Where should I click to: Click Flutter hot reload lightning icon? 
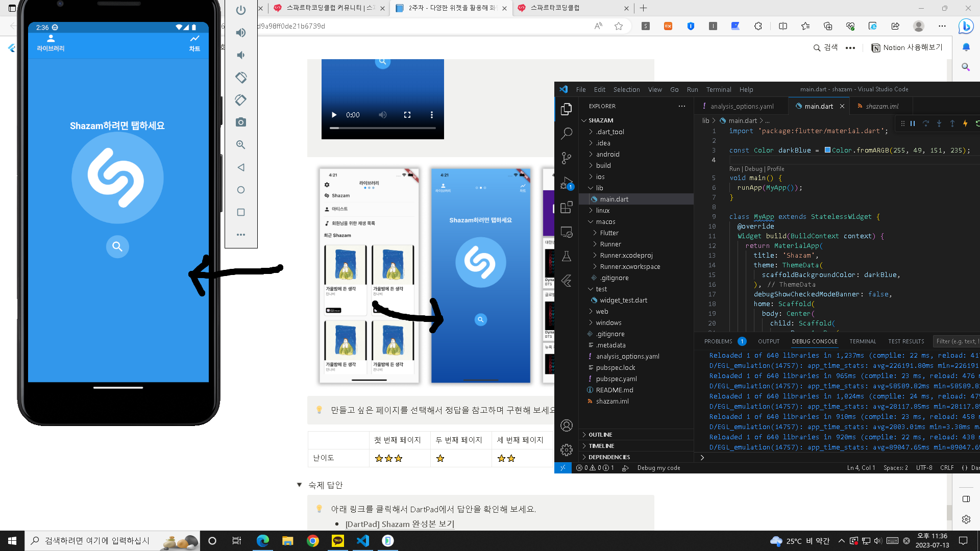(x=965, y=123)
